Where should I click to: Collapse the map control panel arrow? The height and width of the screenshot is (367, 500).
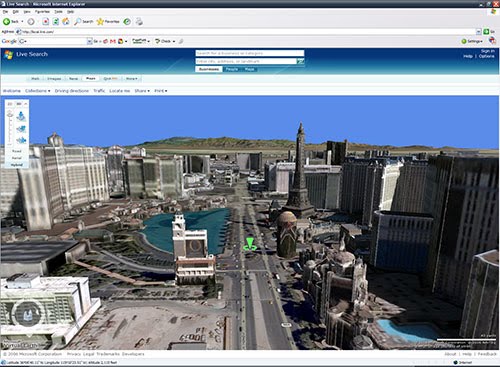pyautogui.click(x=26, y=104)
